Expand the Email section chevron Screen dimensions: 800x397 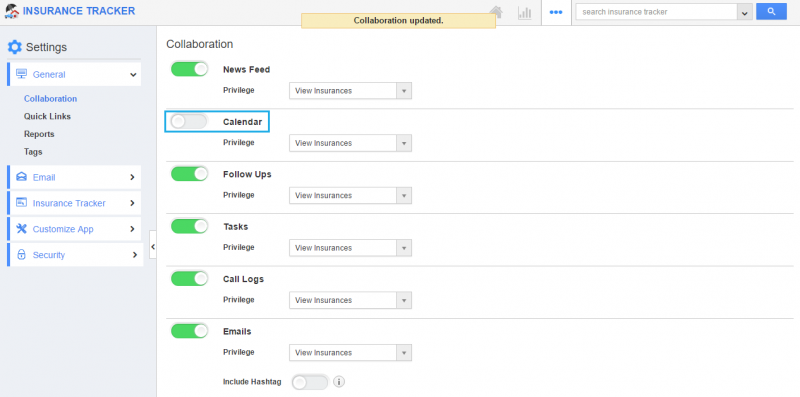[x=132, y=178]
